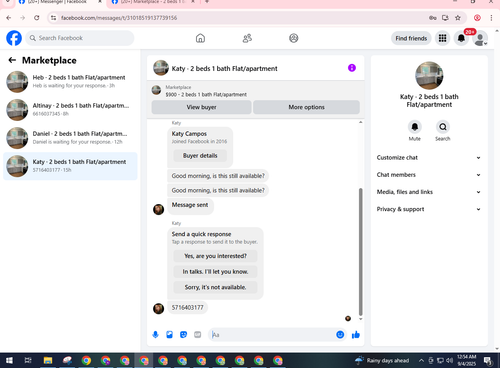Open Task View on taskbar

(x=28, y=360)
